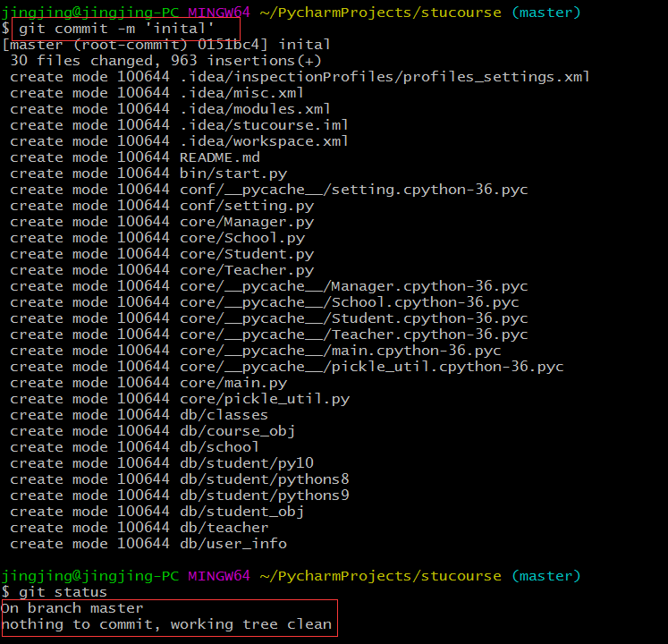Image resolution: width=668 pixels, height=644 pixels.
Task: Click 'nothing to commit, working tree clean' text
Action: [167, 624]
